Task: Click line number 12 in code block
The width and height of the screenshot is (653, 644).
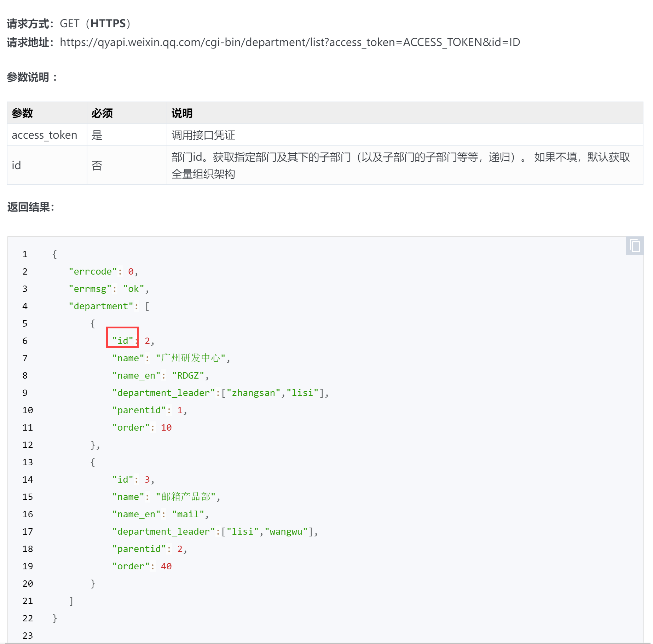Action: [x=28, y=445]
